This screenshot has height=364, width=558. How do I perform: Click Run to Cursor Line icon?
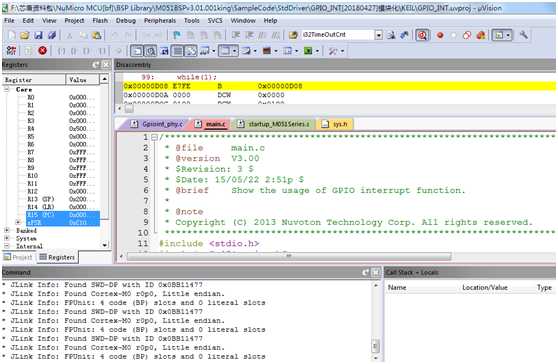102,51
